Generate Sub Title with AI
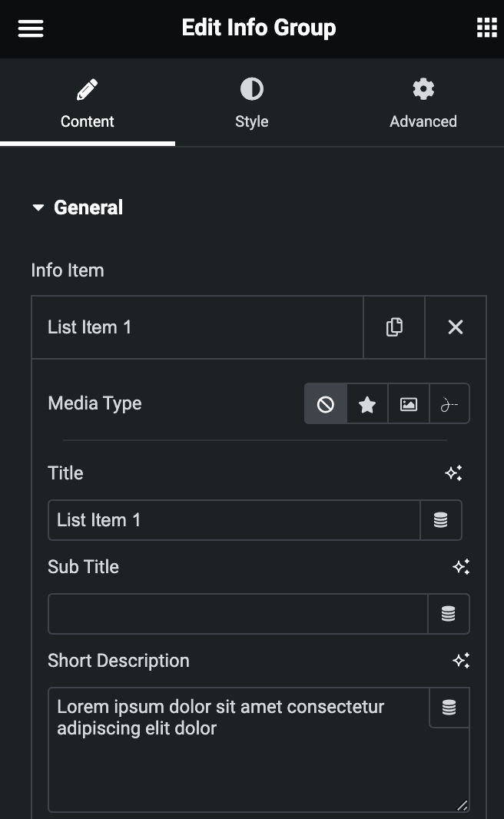The height and width of the screenshot is (819, 504). tap(461, 567)
